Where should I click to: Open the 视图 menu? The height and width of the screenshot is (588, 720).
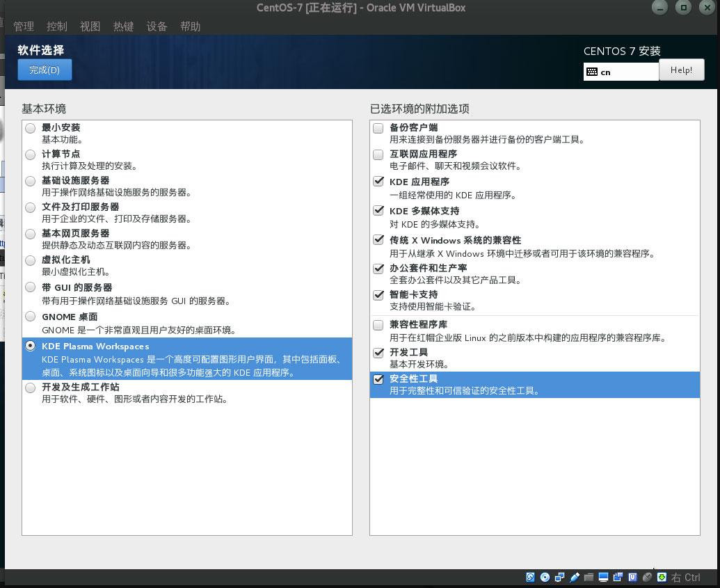pos(90,26)
